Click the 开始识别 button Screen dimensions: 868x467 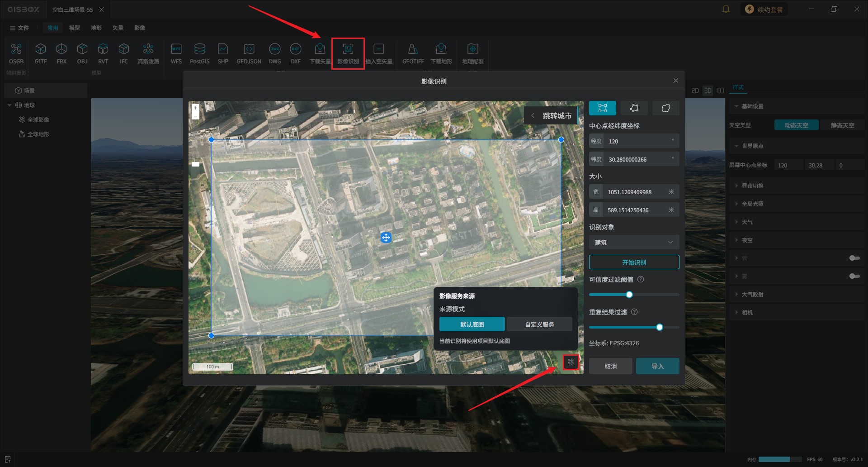coord(634,262)
